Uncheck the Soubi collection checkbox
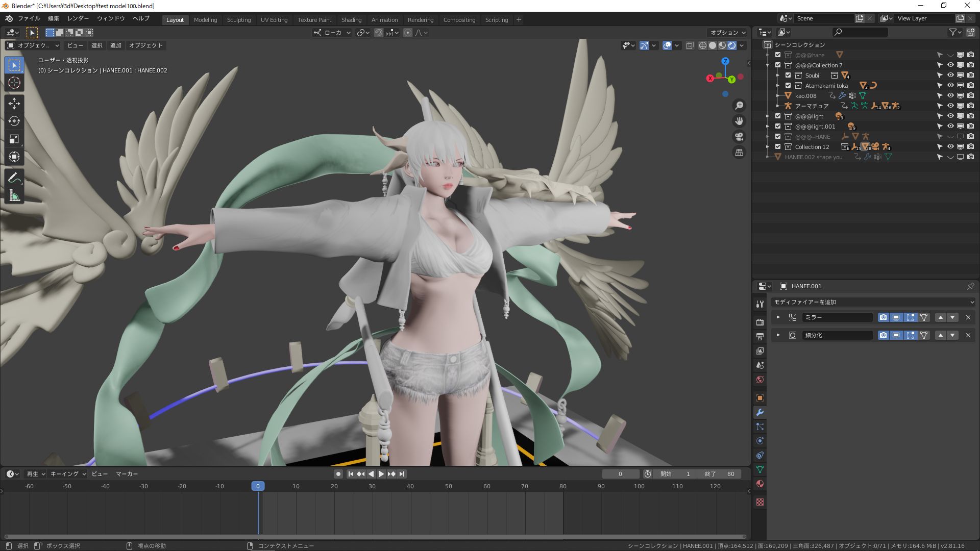980x551 pixels. click(788, 75)
